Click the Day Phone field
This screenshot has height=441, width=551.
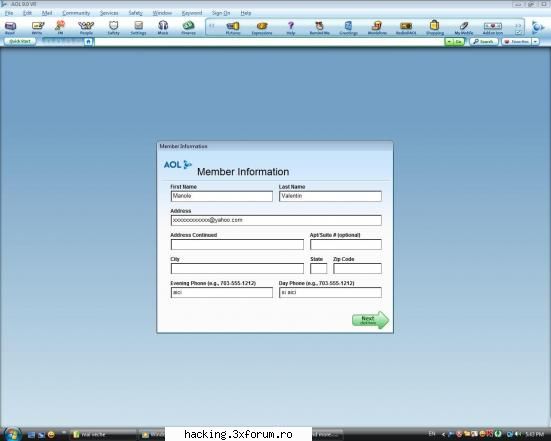(330, 292)
